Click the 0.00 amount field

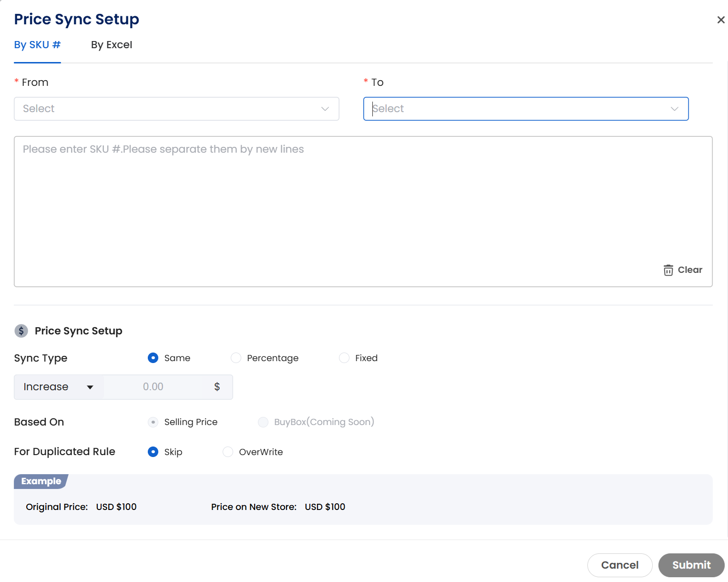pyautogui.click(x=153, y=387)
